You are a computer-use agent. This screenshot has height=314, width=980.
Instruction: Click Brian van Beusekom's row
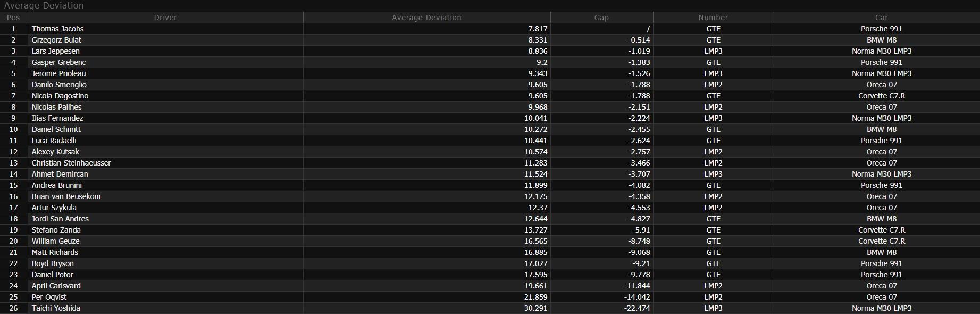coord(490,196)
